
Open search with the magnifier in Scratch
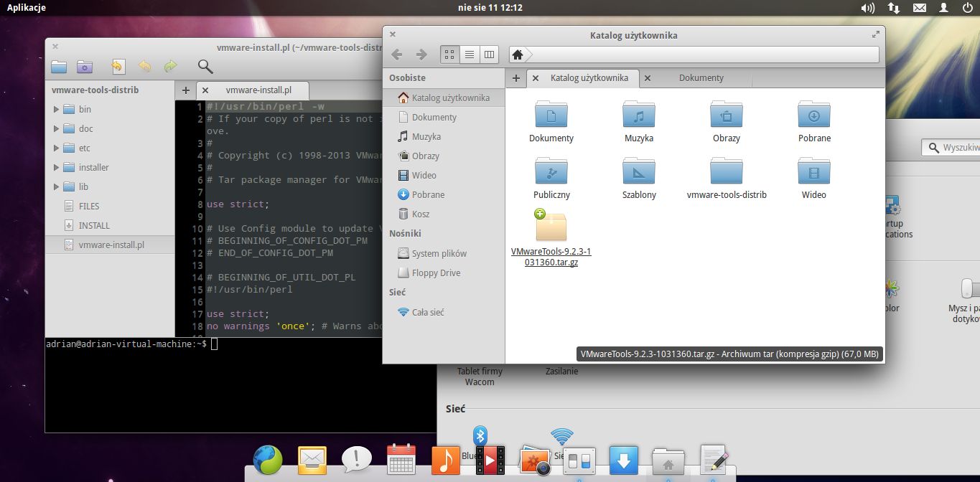(205, 67)
